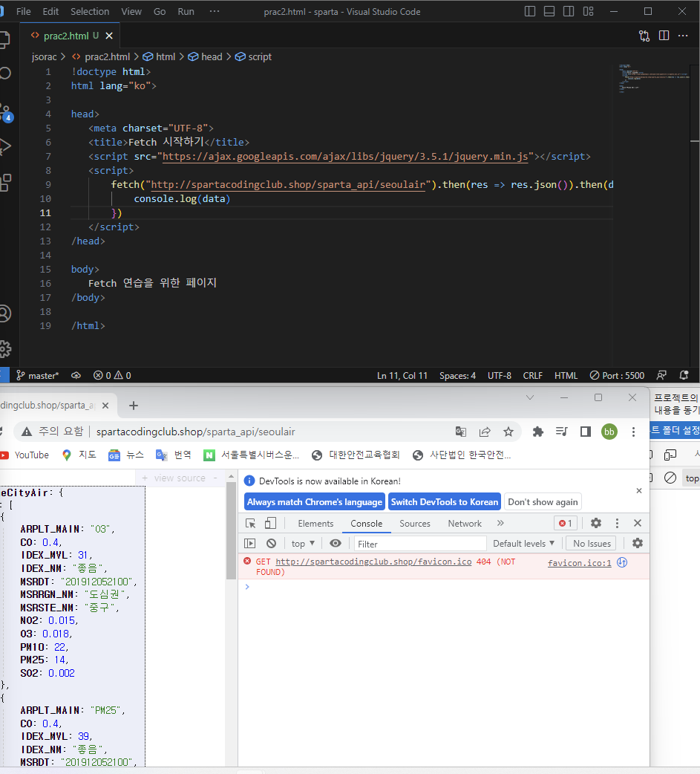This screenshot has width=700, height=774.
Task: Open editor More Actions ellipsis menu
Action: pos(683,36)
